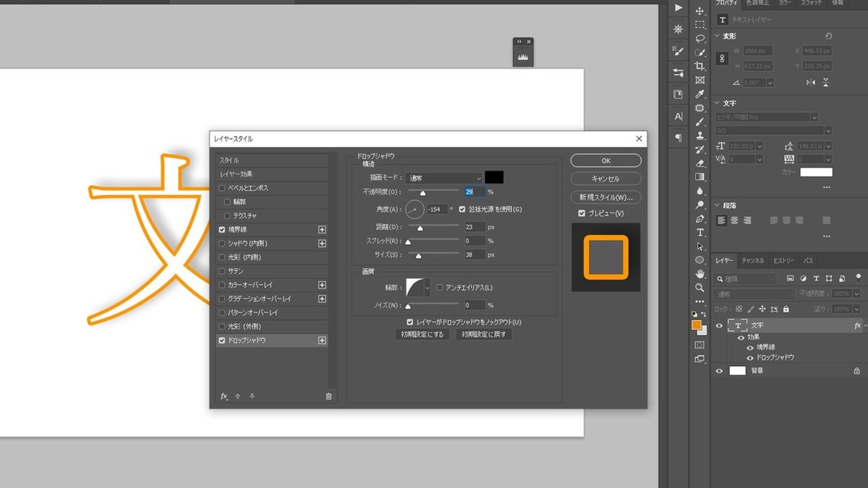The image size is (868, 488).
Task: Hide the ドロップシャドウ effect eye
Action: (750, 357)
